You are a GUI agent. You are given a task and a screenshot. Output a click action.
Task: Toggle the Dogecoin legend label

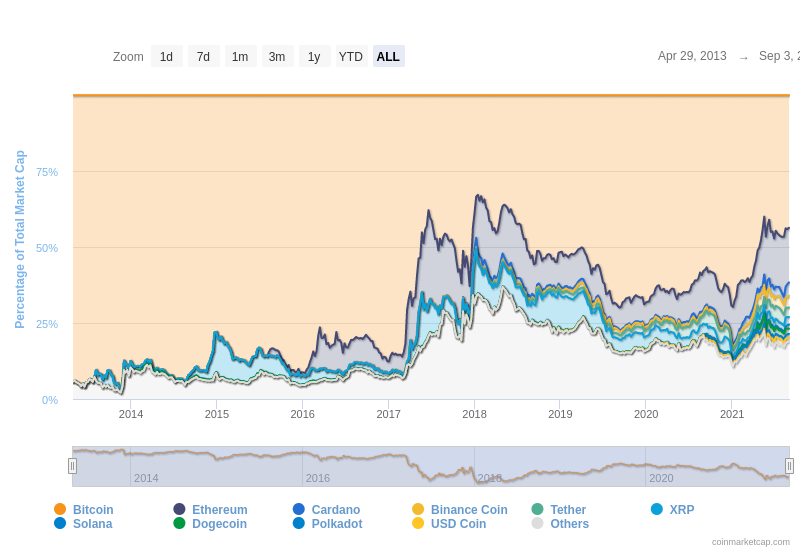tap(219, 524)
